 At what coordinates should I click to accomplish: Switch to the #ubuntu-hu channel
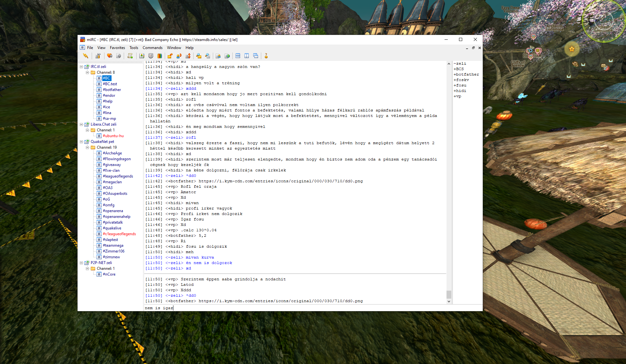(113, 136)
